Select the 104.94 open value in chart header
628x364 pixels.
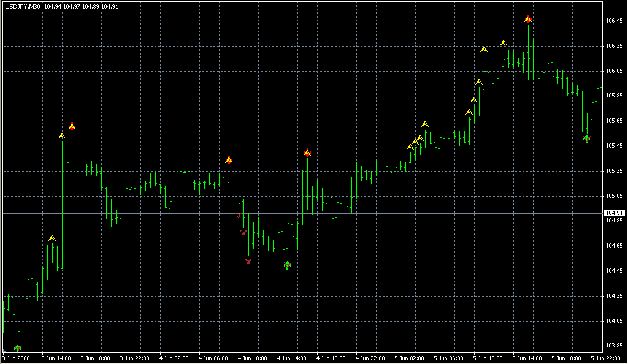tap(53, 6)
